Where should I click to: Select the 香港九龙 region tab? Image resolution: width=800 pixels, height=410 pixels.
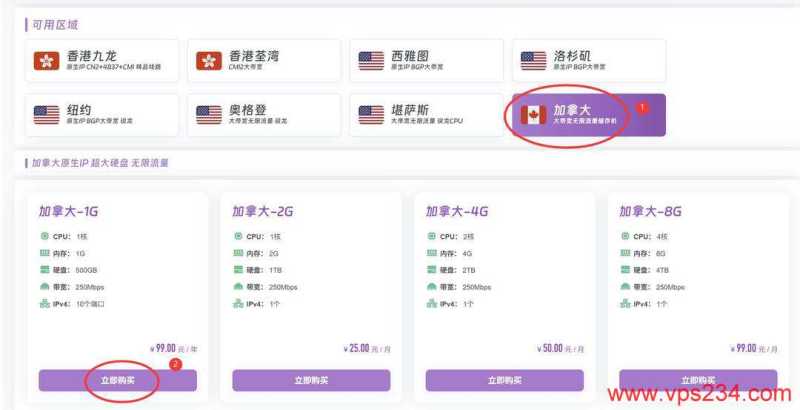click(102, 61)
